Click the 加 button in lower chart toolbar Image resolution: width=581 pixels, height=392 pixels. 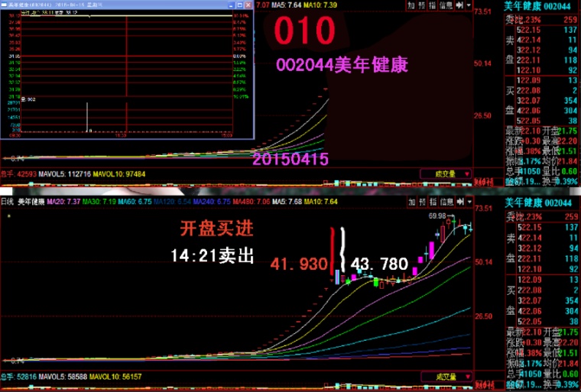(x=411, y=202)
